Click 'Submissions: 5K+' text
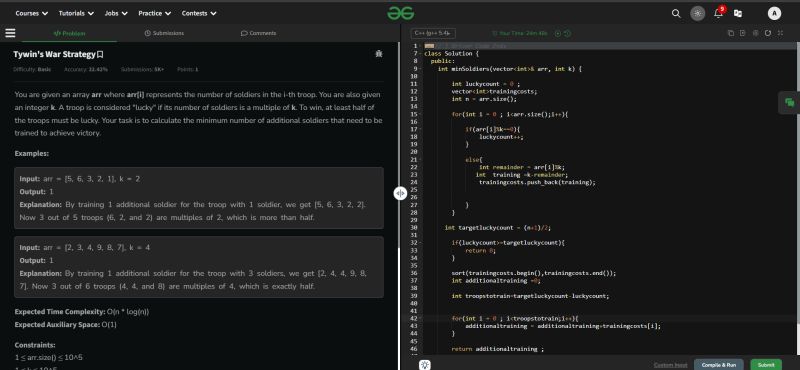800x370 pixels. [142, 69]
